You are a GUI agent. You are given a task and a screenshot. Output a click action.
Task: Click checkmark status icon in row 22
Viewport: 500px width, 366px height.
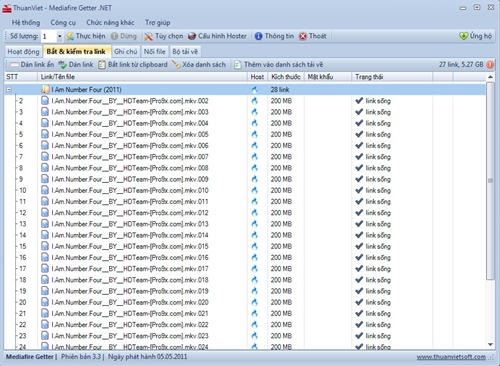(359, 324)
